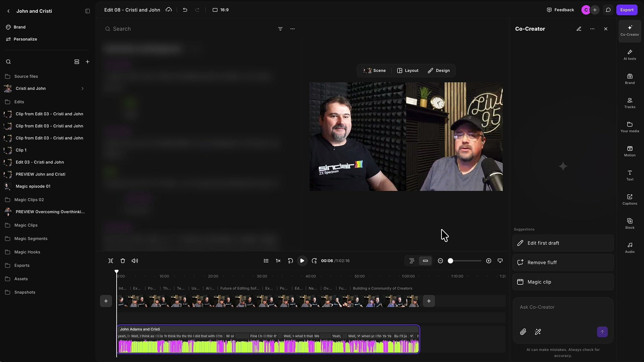
Task: Open the Captions panel
Action: 630,200
